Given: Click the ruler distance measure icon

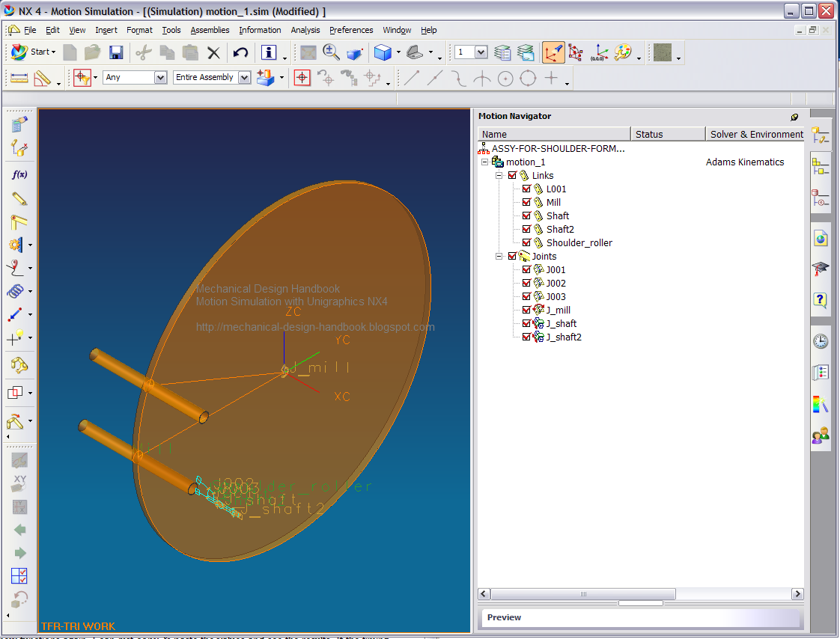Looking at the screenshot, I should pos(19,79).
